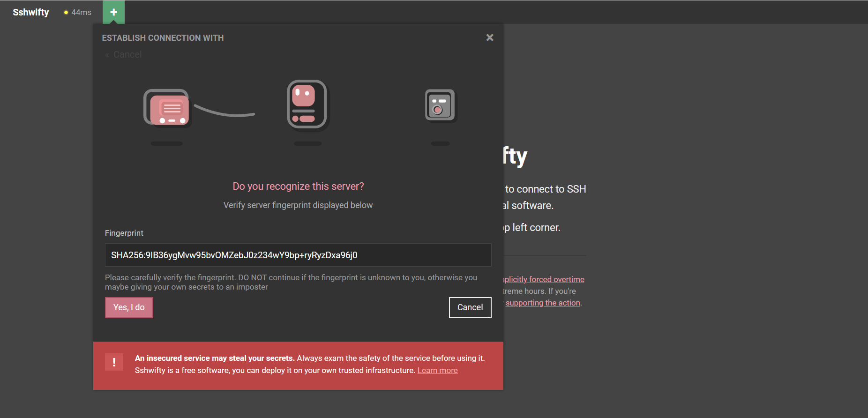The image size is (868, 418).
Task: Click the middle Sshwifty backend server icon
Action: [x=307, y=104]
